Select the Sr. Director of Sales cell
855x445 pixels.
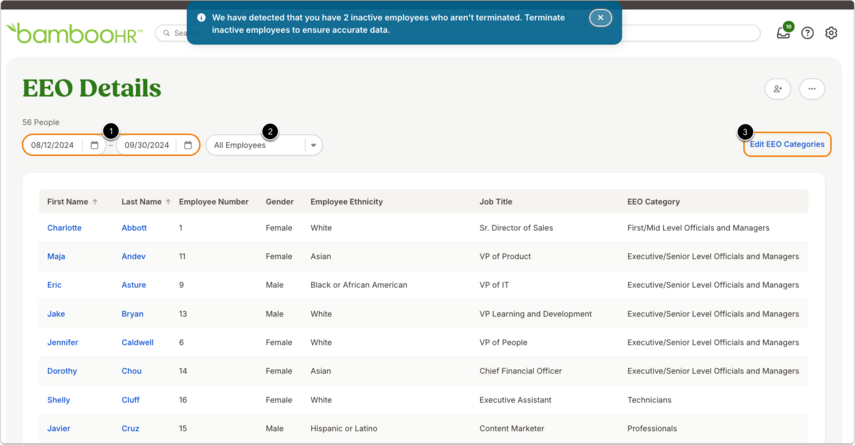point(516,228)
